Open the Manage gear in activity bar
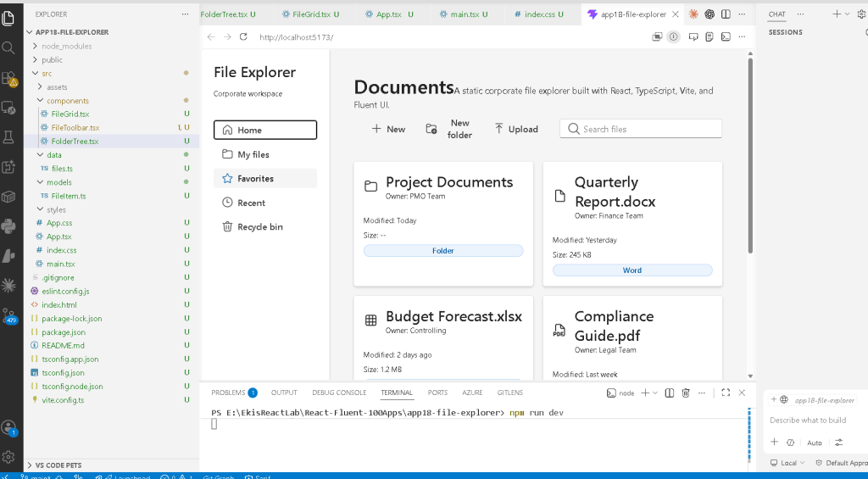 click(8, 456)
